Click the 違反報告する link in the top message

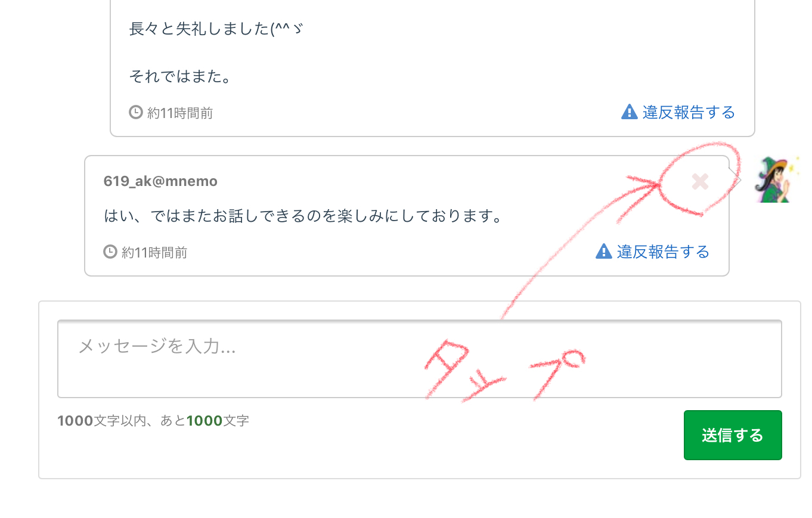(689, 112)
